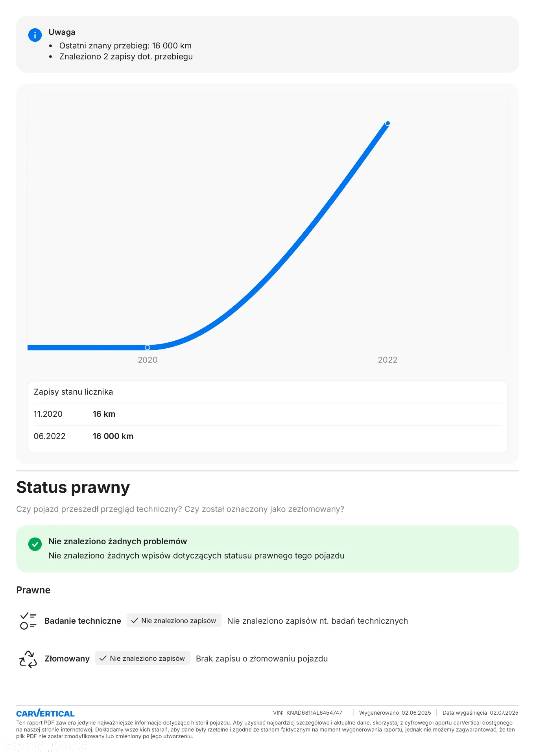
Task: Click the Złomowany recycling arrows icon
Action: click(x=28, y=659)
